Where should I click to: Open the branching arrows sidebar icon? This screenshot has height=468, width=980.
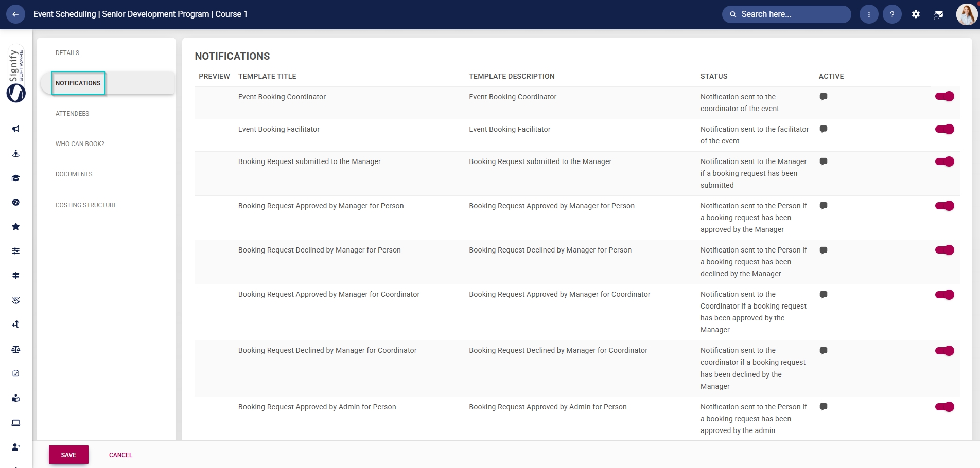click(16, 325)
